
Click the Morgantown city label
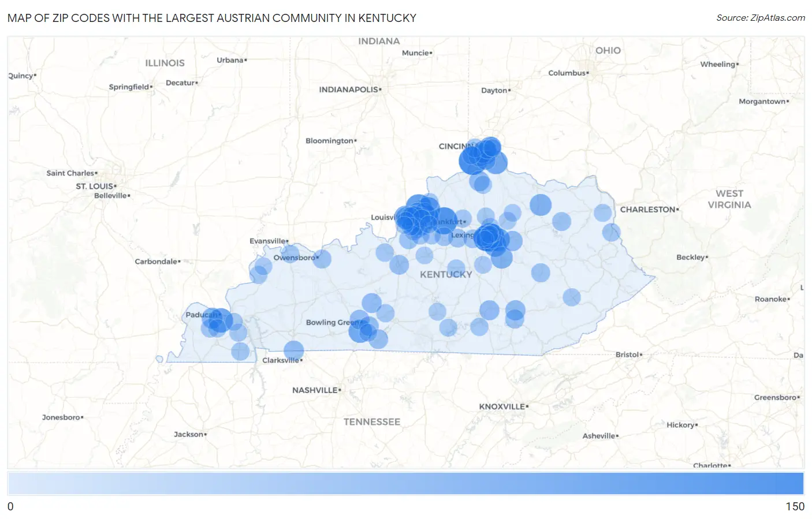[762, 101]
